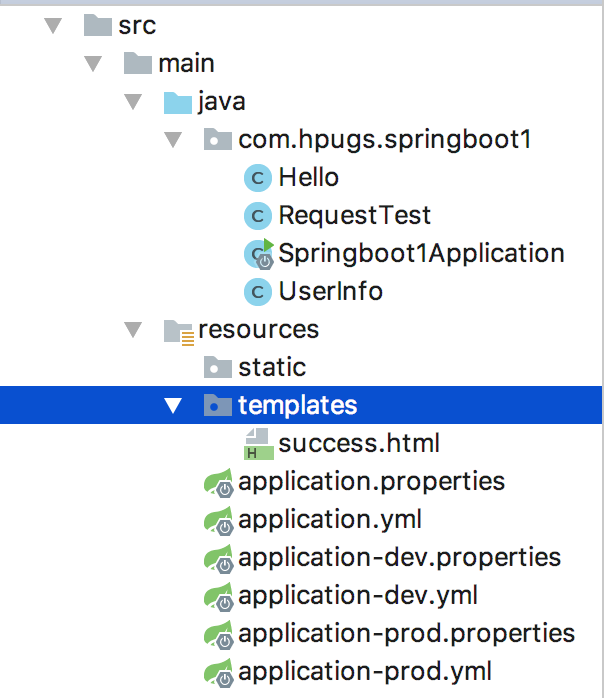Click the RequestTest class icon
This screenshot has width=604, height=698.
(x=258, y=216)
